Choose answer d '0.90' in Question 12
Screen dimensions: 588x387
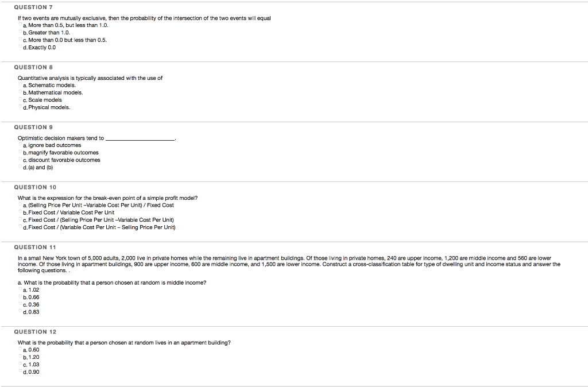click(19, 371)
